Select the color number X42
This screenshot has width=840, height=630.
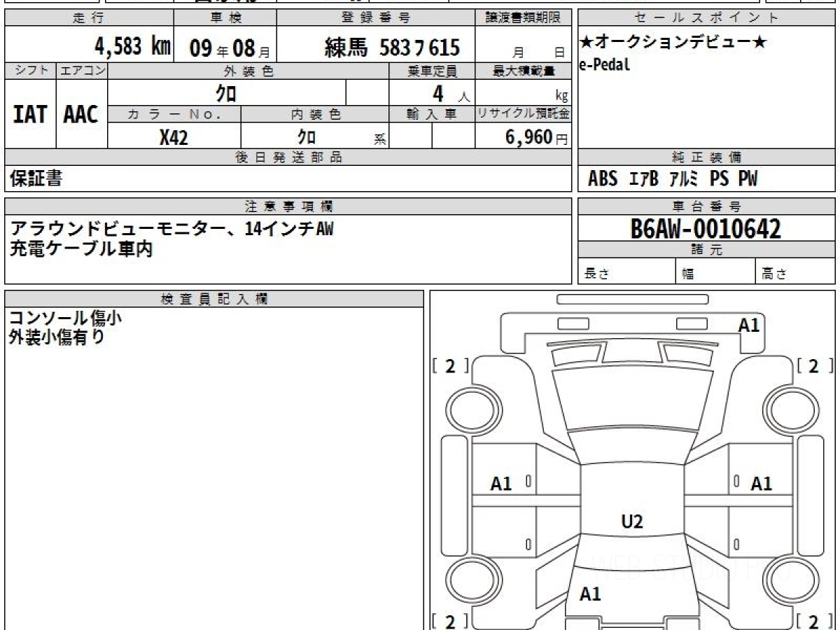point(174,137)
